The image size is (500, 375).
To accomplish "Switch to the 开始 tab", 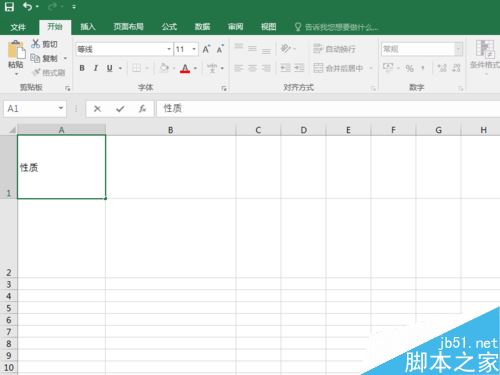I will pos(55,27).
